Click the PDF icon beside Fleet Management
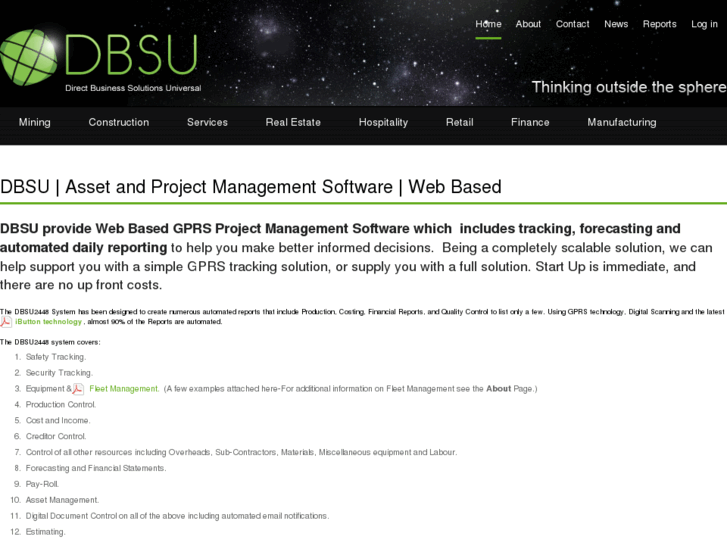Viewport: 727px width, 545px height. pyautogui.click(x=78, y=389)
